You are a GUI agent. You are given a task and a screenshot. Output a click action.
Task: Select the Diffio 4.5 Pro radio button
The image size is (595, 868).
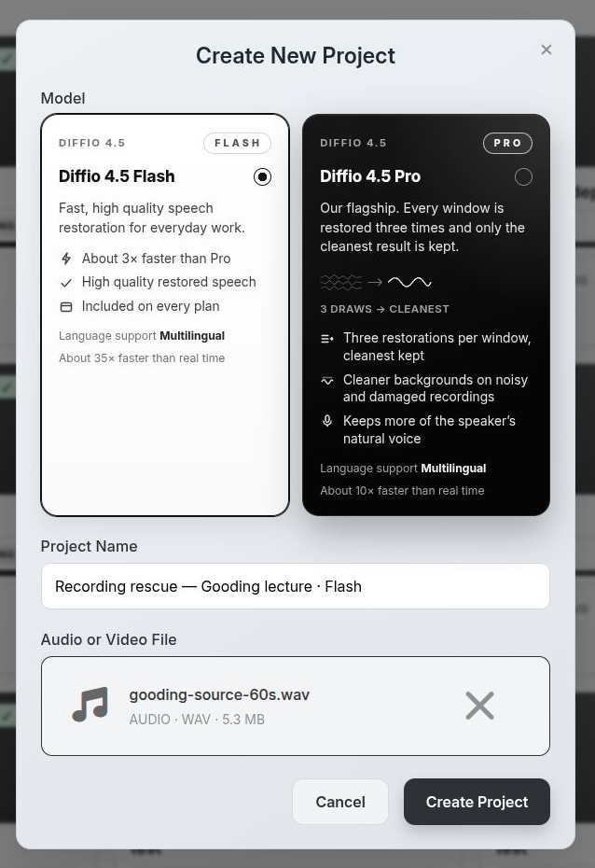(x=523, y=176)
